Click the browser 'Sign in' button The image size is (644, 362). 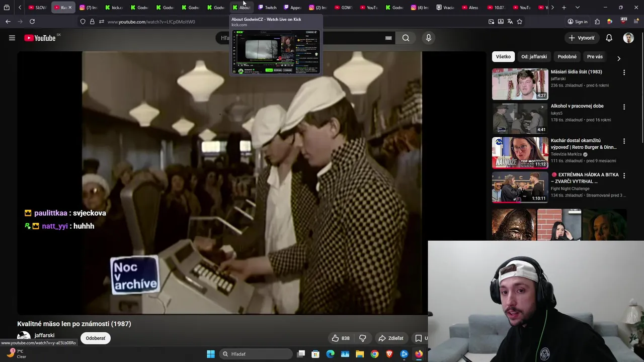pos(577,22)
